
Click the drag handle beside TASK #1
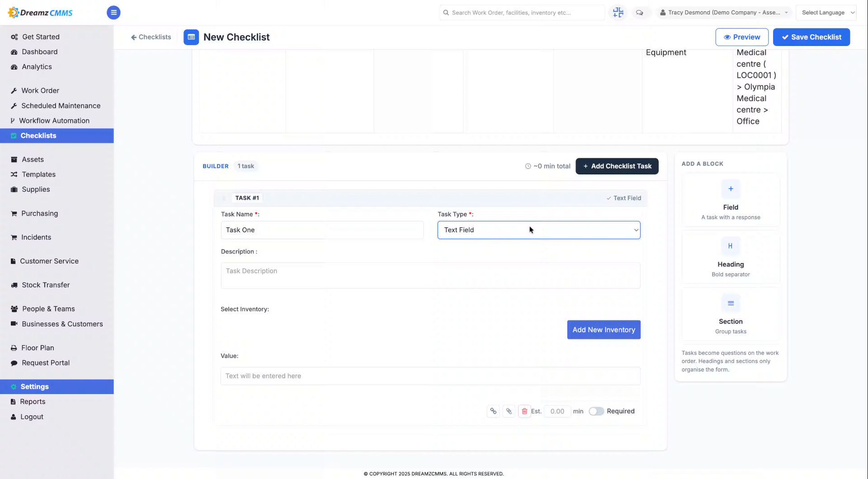pos(224,198)
